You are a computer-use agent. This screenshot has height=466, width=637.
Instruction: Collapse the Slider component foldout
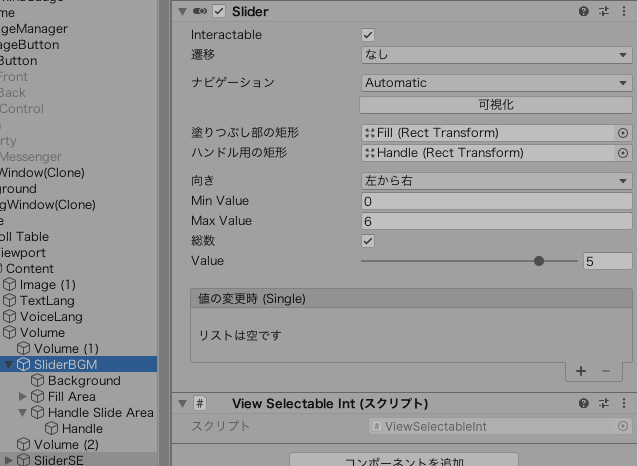(x=182, y=12)
